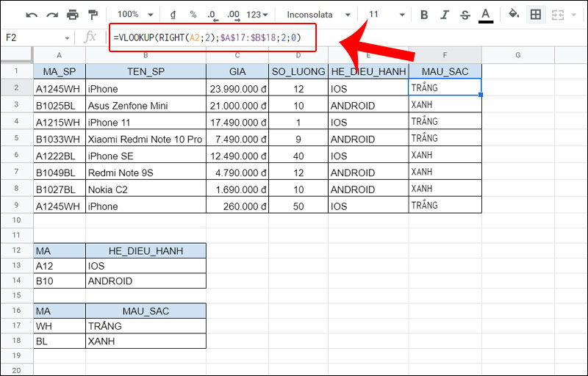Toggle Italic formatting

pyautogui.click(x=444, y=15)
